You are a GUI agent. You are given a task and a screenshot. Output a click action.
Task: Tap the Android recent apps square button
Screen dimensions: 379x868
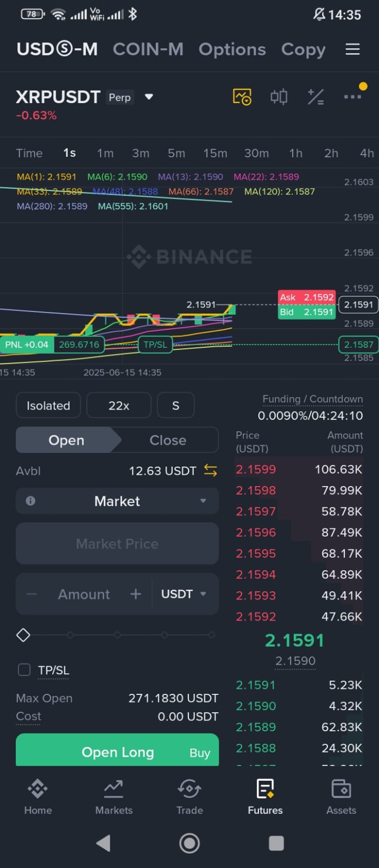tap(276, 843)
